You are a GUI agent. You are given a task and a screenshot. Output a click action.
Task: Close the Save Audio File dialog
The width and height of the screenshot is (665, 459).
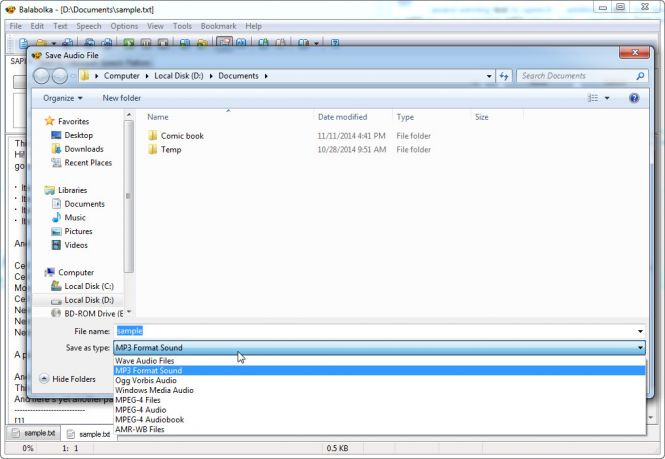pyautogui.click(x=634, y=53)
